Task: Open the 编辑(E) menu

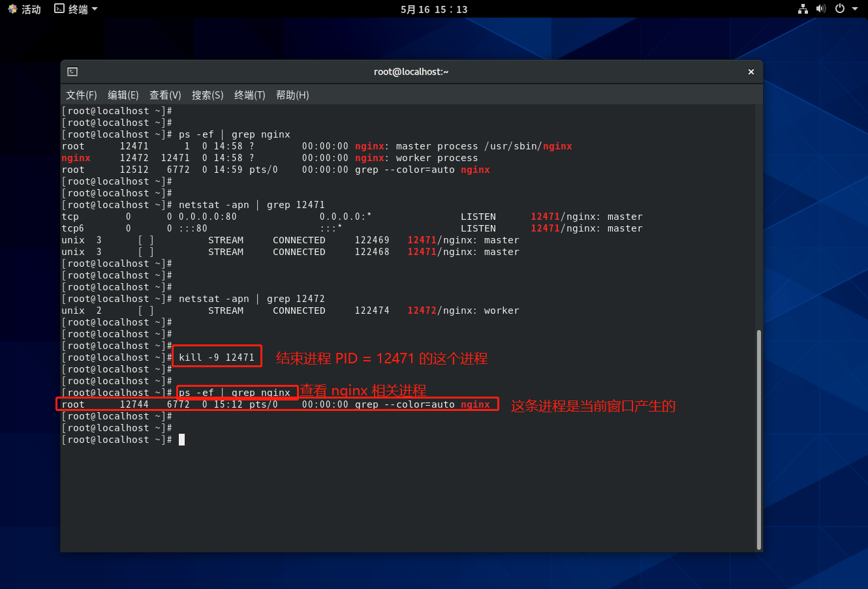Action: coord(123,95)
